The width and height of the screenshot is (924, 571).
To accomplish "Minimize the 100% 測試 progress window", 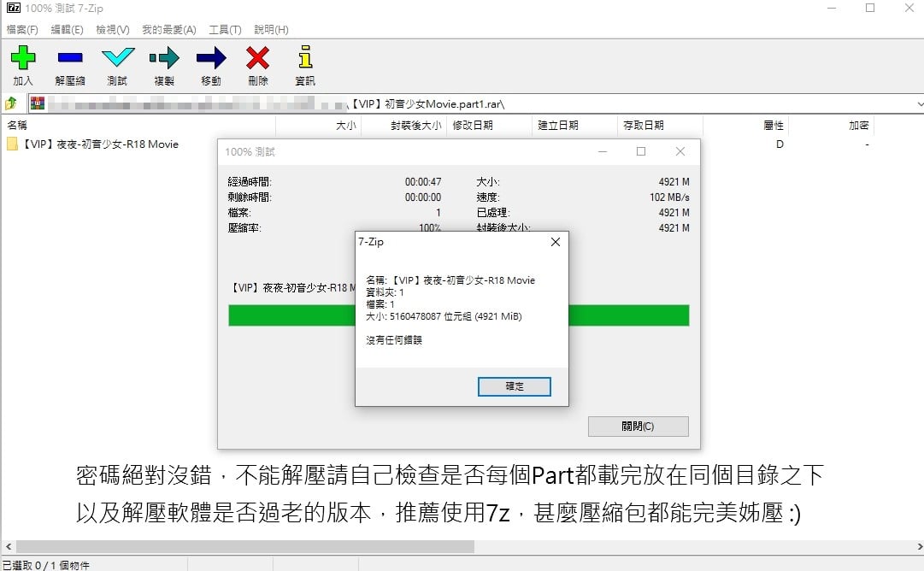I will click(603, 151).
